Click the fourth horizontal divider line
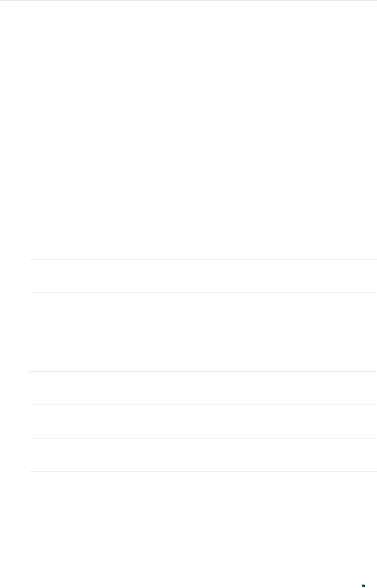Viewport: 377px width, 588px height. [x=203, y=404]
